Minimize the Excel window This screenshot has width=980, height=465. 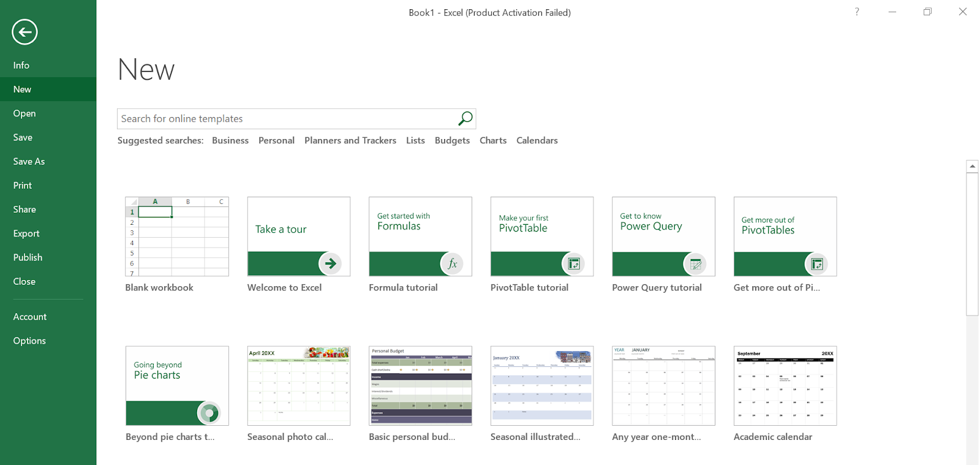coord(892,12)
